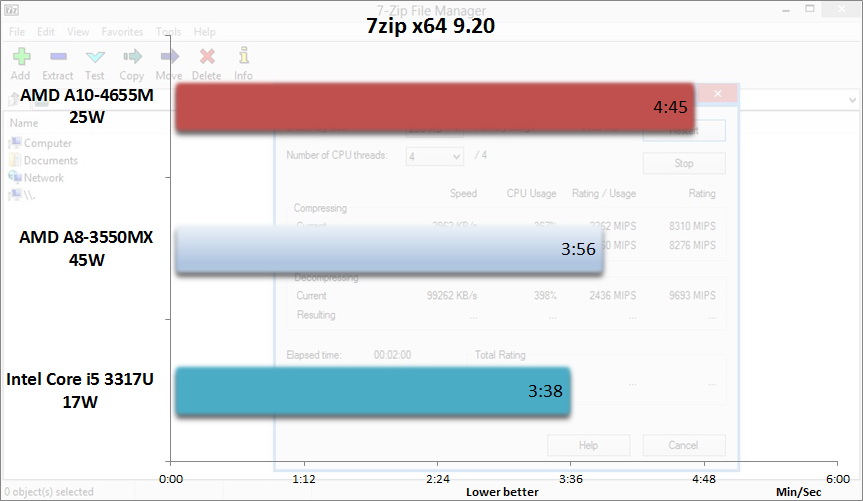Click the '4:45' bar value label
The image size is (863, 501).
click(670, 107)
